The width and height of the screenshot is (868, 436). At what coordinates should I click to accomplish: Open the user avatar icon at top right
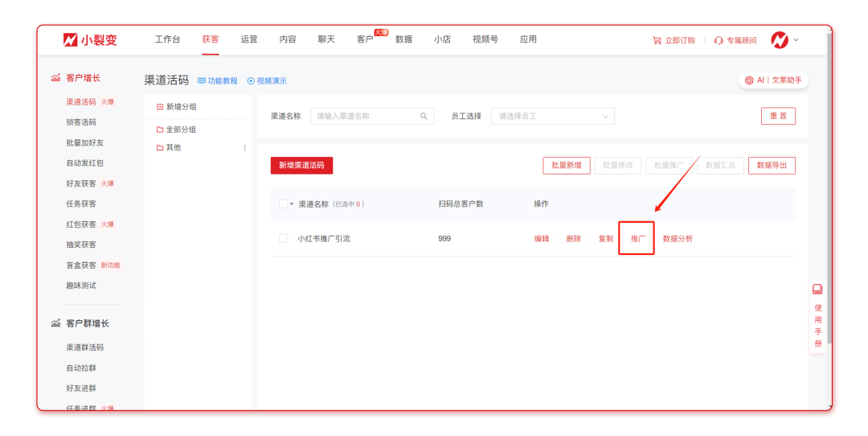(x=779, y=39)
